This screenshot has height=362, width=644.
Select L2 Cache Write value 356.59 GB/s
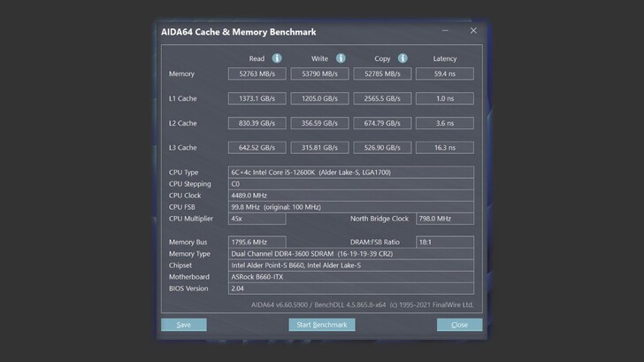(319, 123)
